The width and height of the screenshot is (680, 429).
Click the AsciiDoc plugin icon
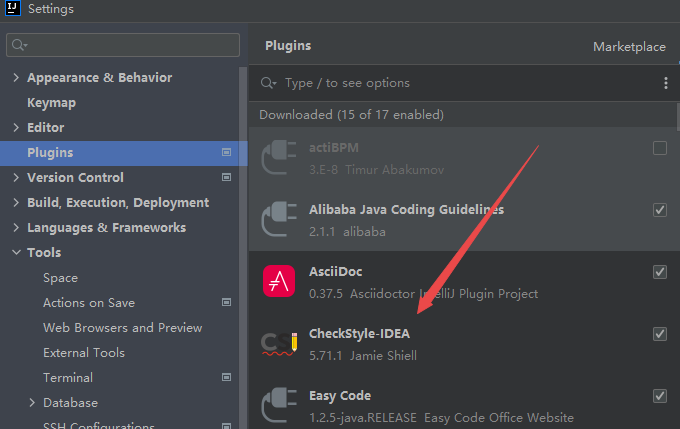pyautogui.click(x=279, y=282)
